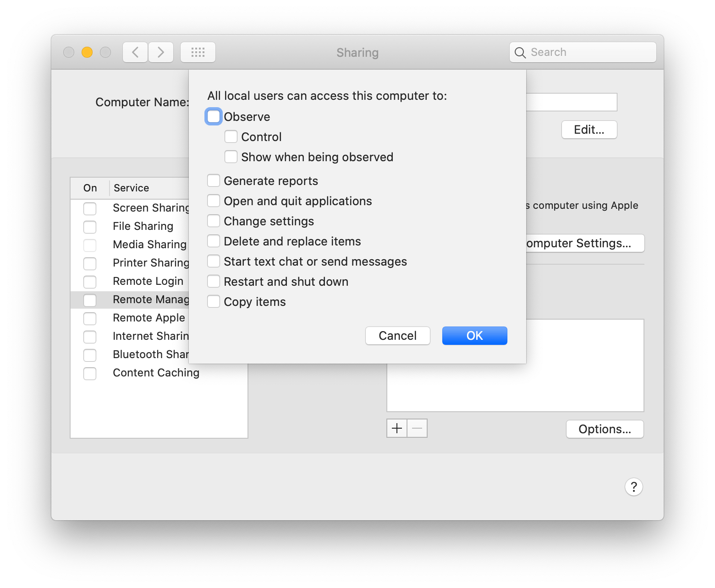Click the Edit... button
The width and height of the screenshot is (715, 588).
(589, 130)
